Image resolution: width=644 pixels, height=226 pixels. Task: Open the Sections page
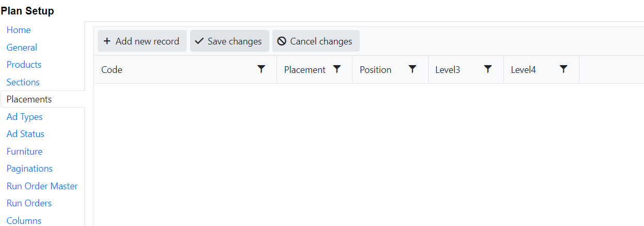[23, 82]
